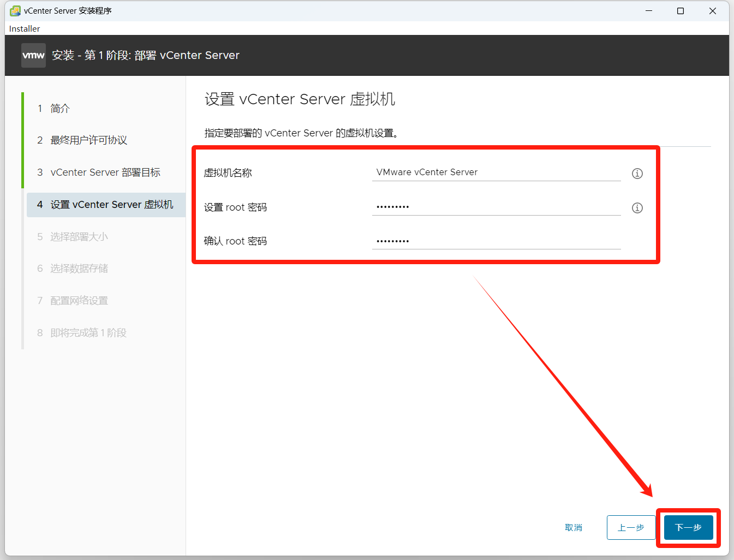Select step 4 设置 vCenter Server 虚拟机

[111, 205]
